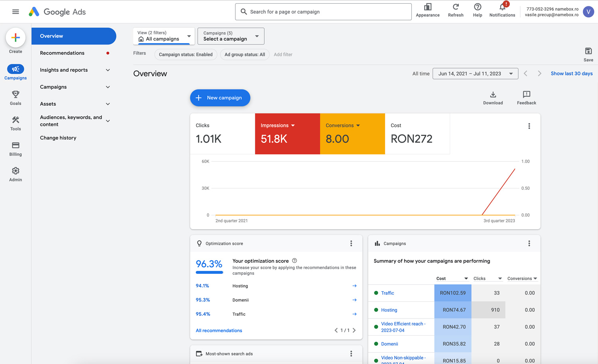Click Ad group status: All chip

[245, 55]
